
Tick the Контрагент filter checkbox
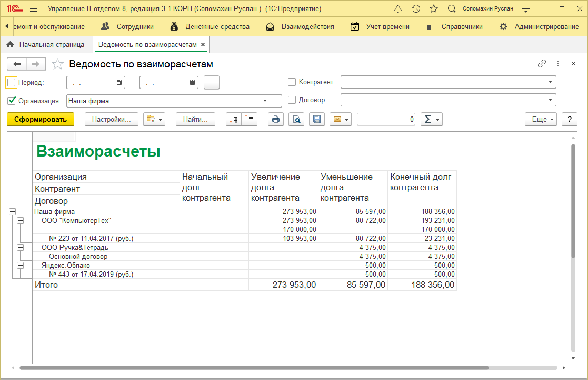[x=292, y=82]
